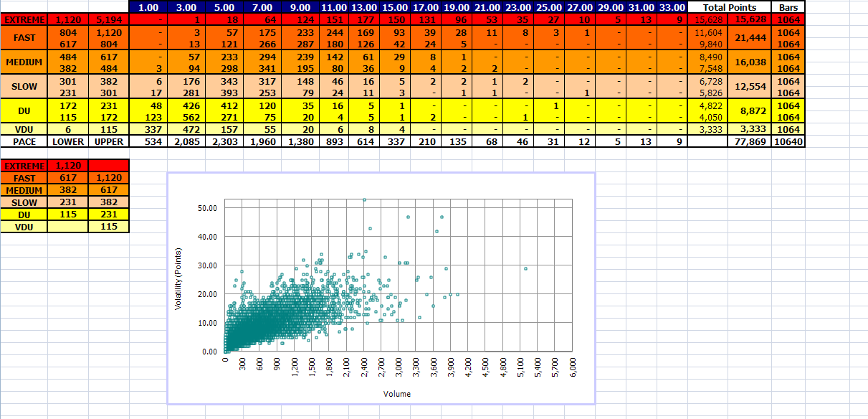Viewport: 868px width, 419px height.
Task: Click the 50.00 label on chart's vertical axis
Action: (x=206, y=207)
